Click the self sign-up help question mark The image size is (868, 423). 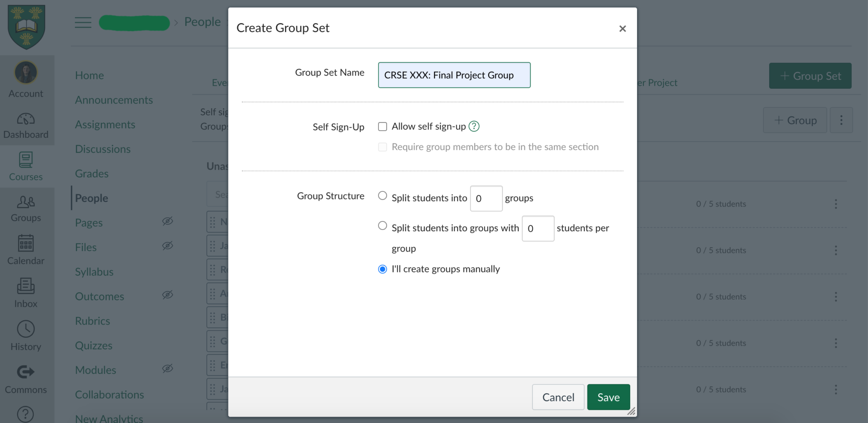tap(474, 126)
